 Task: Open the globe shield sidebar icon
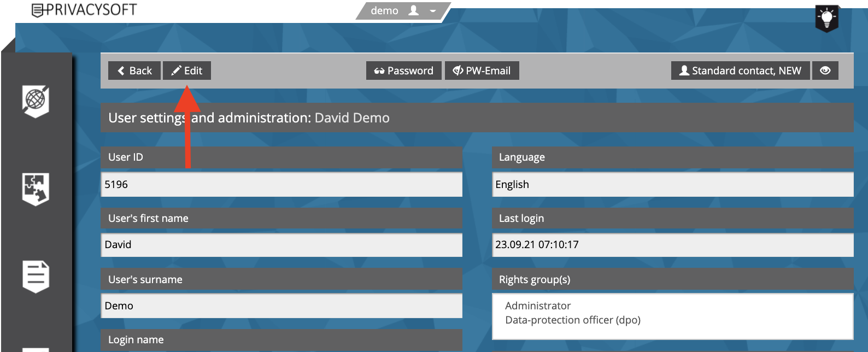point(36,101)
